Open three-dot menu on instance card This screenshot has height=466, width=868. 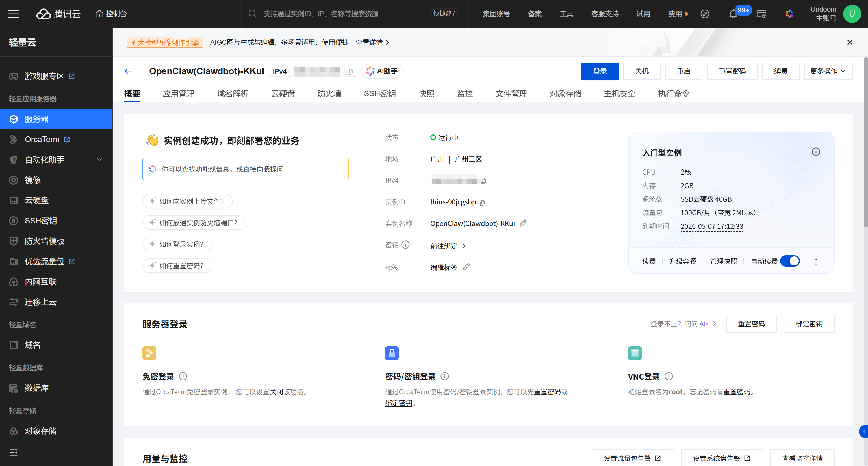coord(816,262)
